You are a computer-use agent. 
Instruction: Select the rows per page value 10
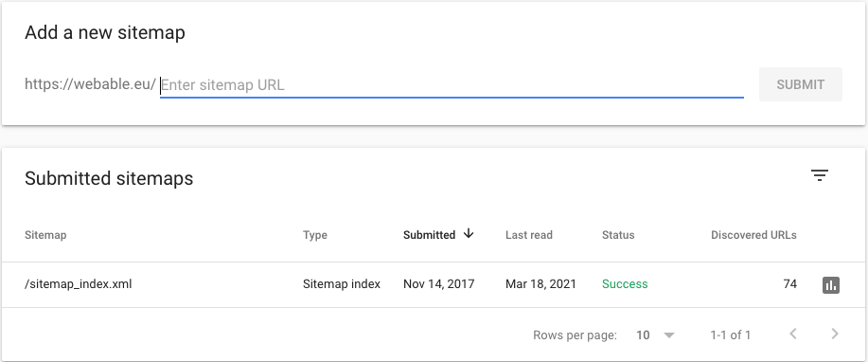point(643,335)
